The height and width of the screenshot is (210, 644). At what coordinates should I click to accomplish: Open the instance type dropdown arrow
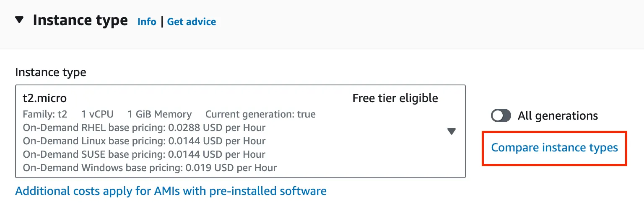point(451,131)
